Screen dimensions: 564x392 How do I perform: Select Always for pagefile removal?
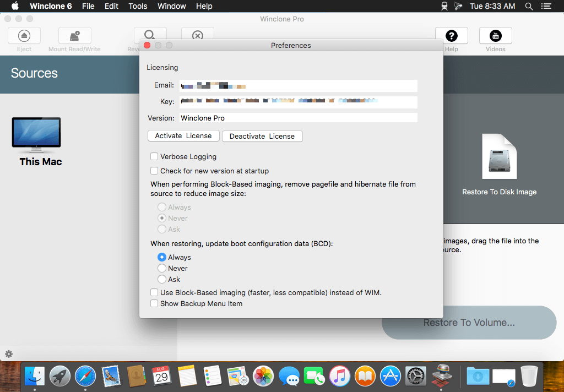click(x=162, y=207)
